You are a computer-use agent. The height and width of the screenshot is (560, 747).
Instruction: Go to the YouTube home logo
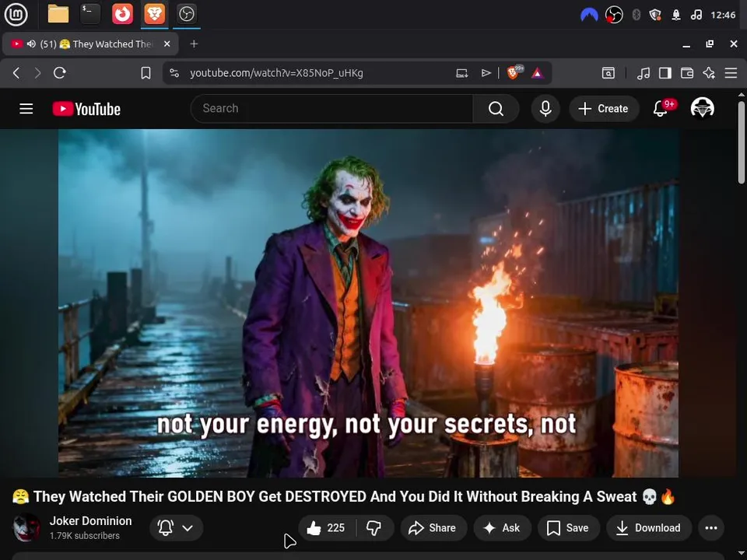(86, 109)
